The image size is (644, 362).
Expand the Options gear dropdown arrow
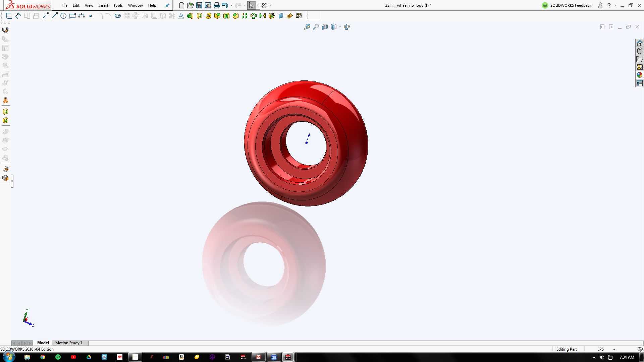point(271,5)
